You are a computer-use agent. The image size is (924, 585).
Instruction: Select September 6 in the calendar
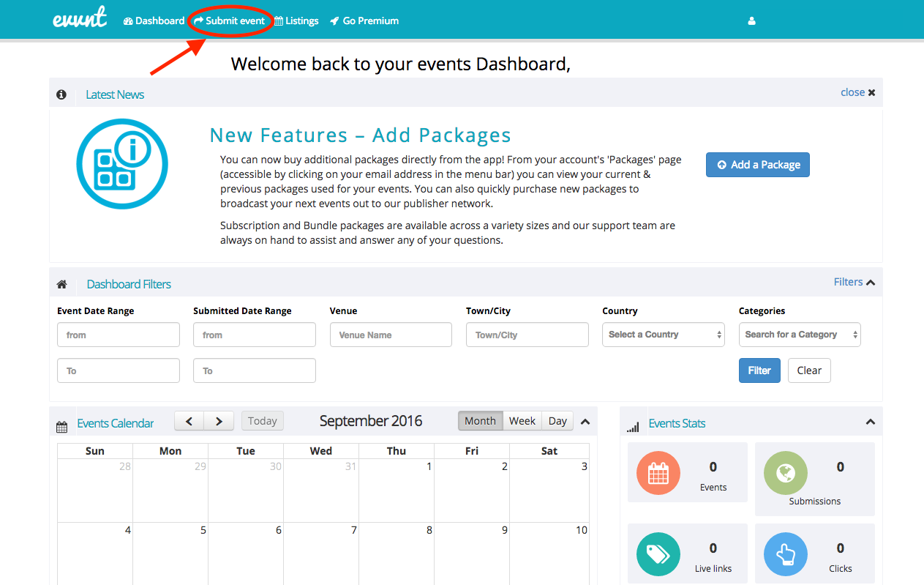(246, 554)
